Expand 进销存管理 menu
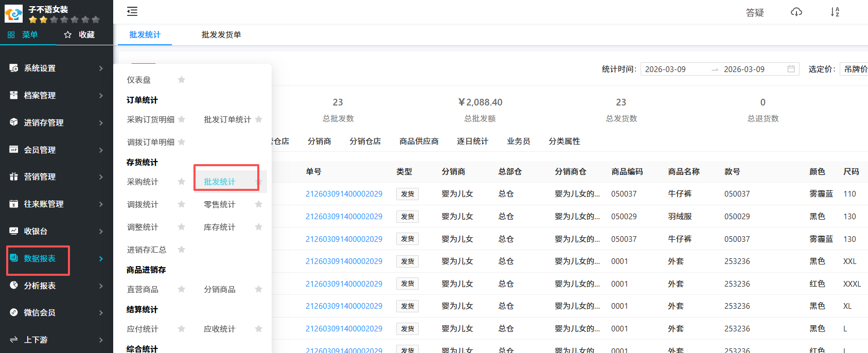 tap(57, 122)
